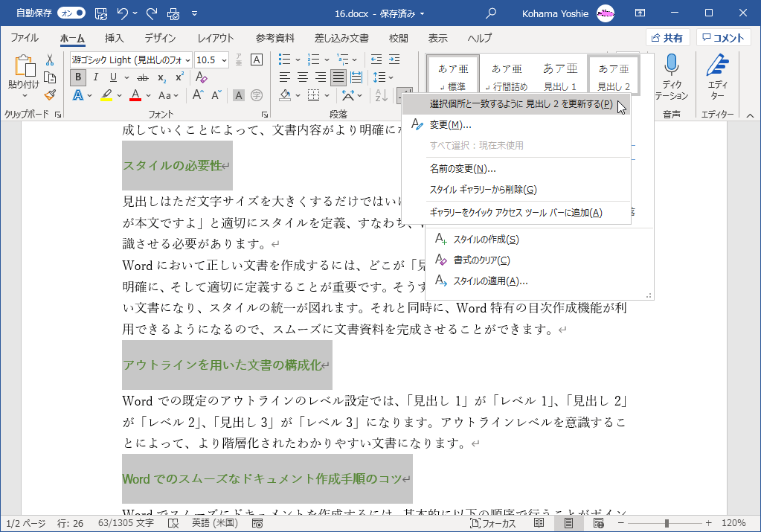The image size is (761, 532).
Task: Align text right
Action: 321,77
